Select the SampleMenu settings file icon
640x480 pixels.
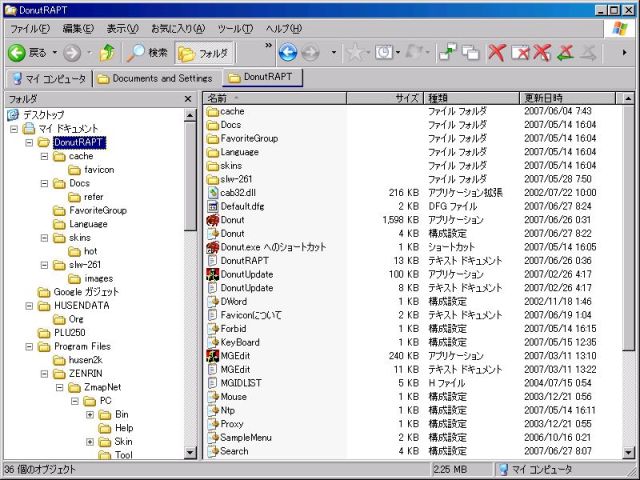213,438
